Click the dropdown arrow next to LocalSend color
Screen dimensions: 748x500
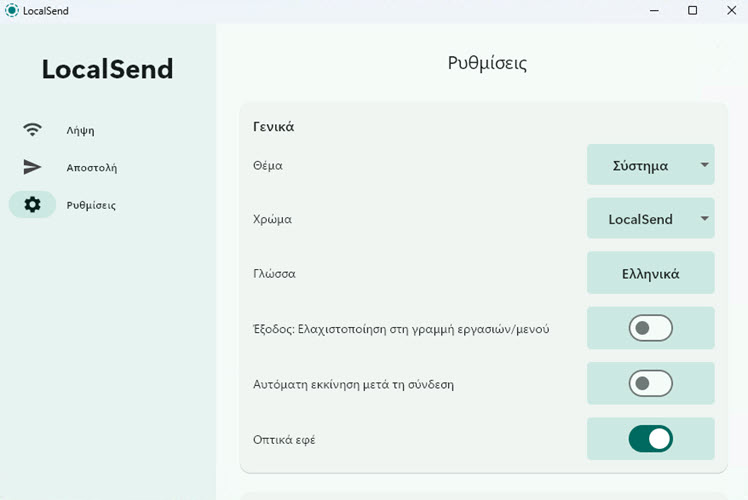704,219
